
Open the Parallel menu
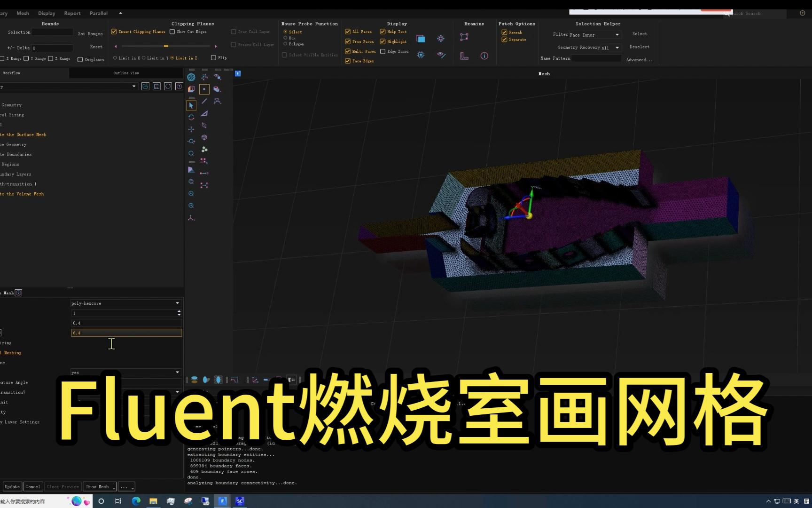(x=98, y=13)
